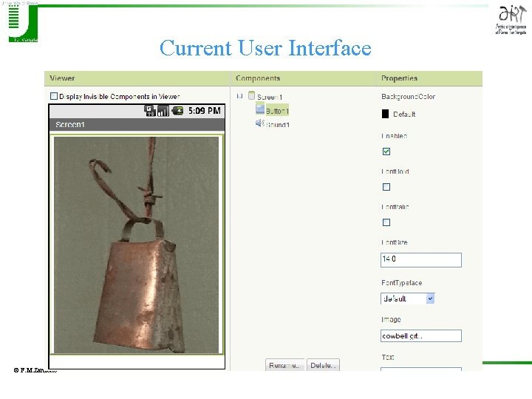
Task: Check the FontItalic checkbox
Action: [386, 222]
